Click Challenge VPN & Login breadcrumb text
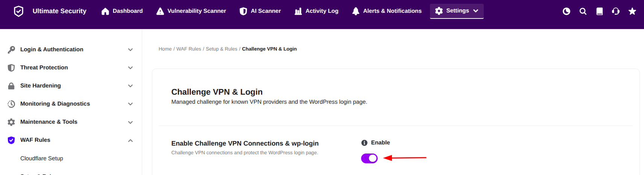Screen dimensions: 644x175 pos(269,49)
